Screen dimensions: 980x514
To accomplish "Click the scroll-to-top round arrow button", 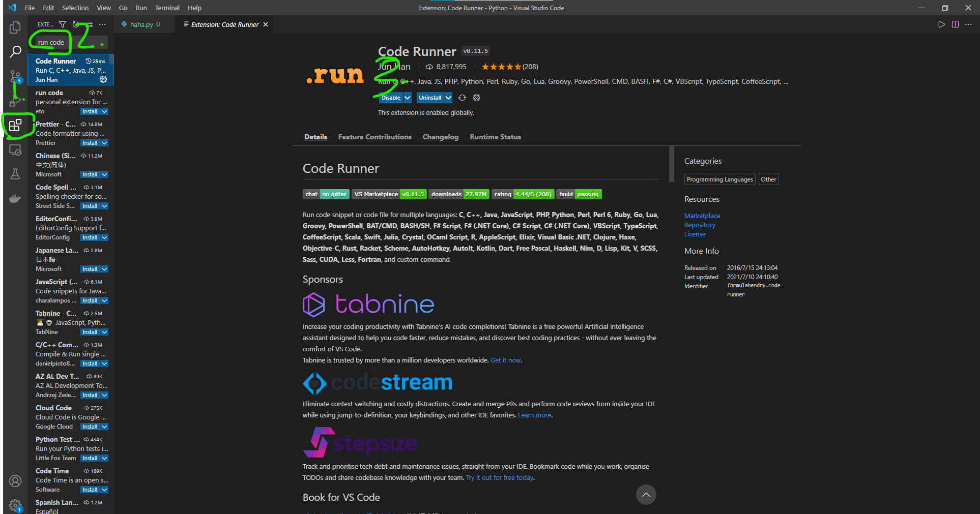I will [x=646, y=495].
